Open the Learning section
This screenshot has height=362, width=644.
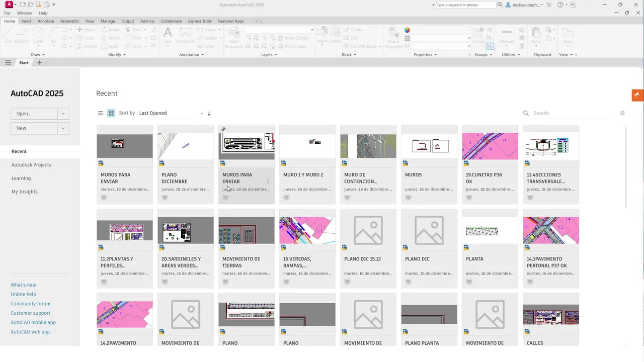point(21,178)
